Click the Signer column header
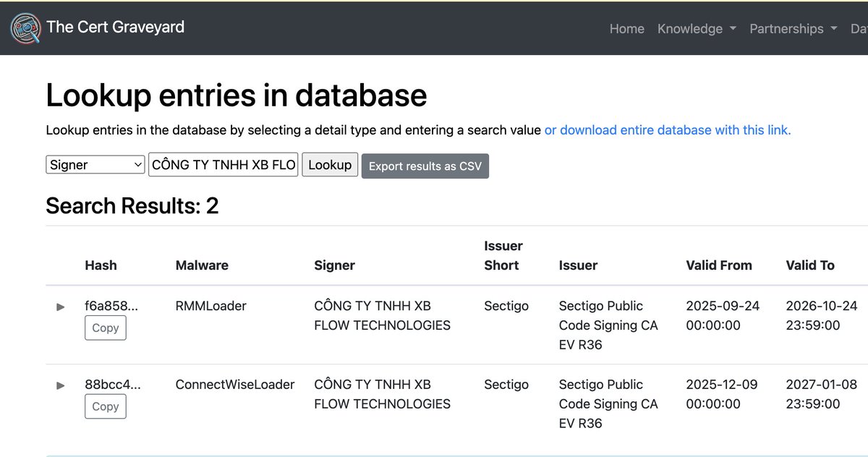 point(334,265)
